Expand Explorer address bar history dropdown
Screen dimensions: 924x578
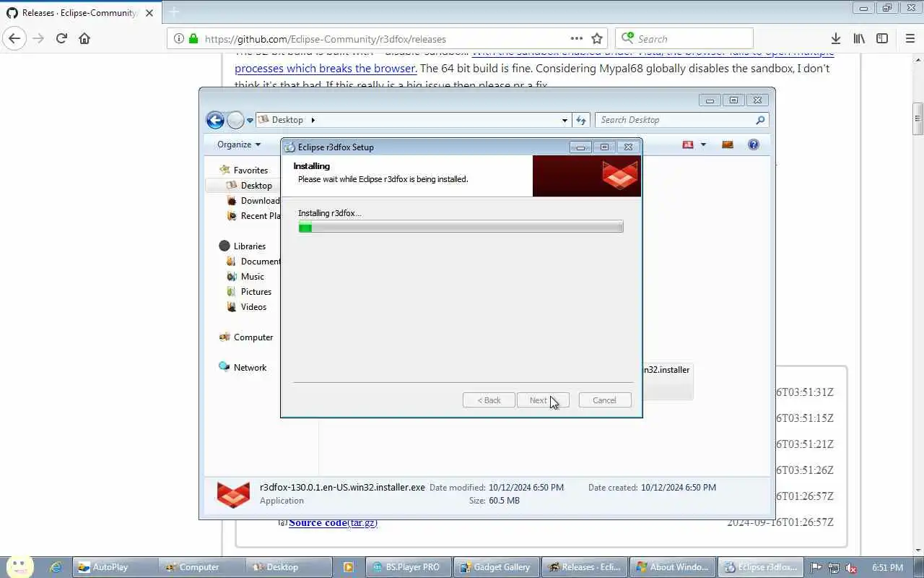pyautogui.click(x=565, y=120)
